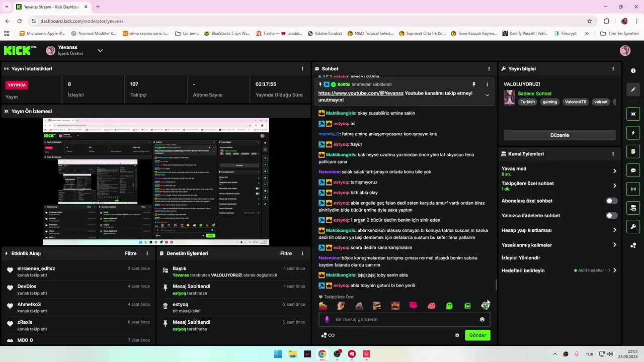Open Kanal Eylemleri three-dot menu

613,154
